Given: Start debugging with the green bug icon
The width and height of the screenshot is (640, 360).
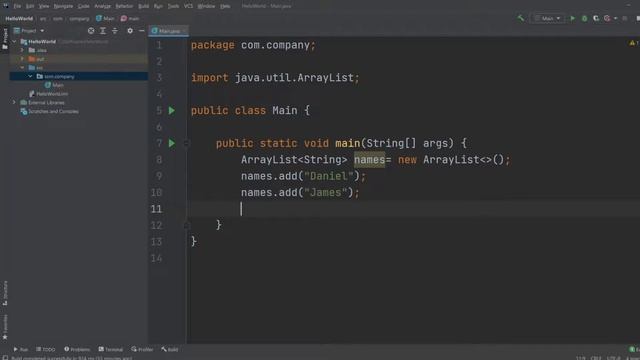Looking at the screenshot, I should click(584, 18).
